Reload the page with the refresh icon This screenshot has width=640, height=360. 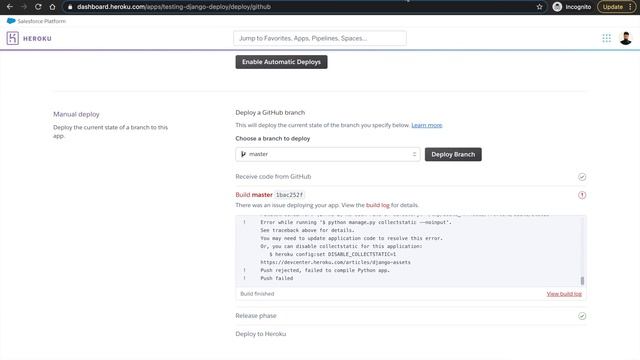click(38, 7)
